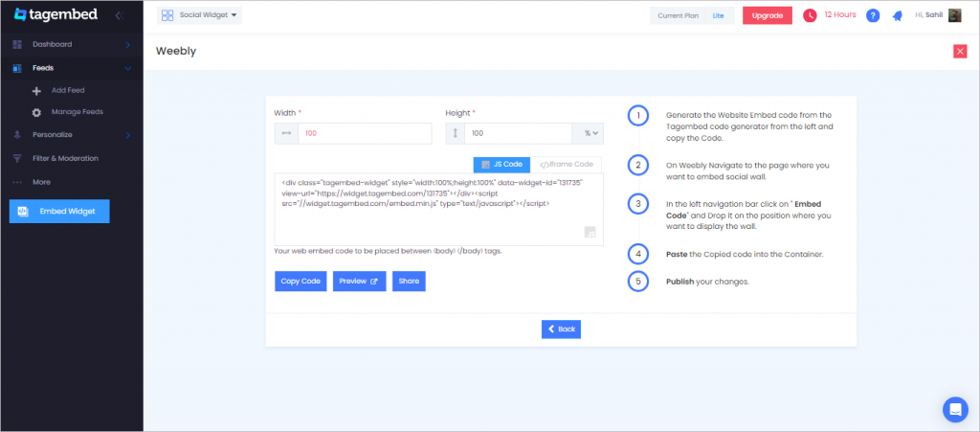
Task: Click the More three-dots icon
Action: pos(17,183)
